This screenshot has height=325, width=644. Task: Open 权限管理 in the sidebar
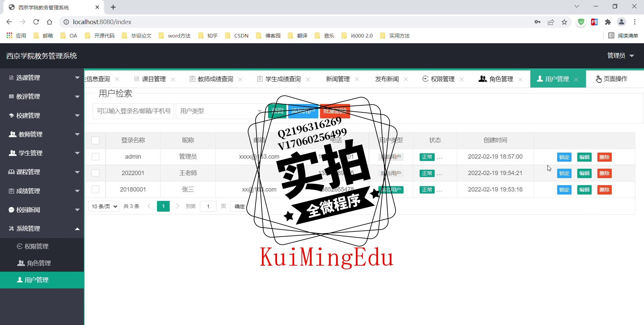pyautogui.click(x=42, y=247)
